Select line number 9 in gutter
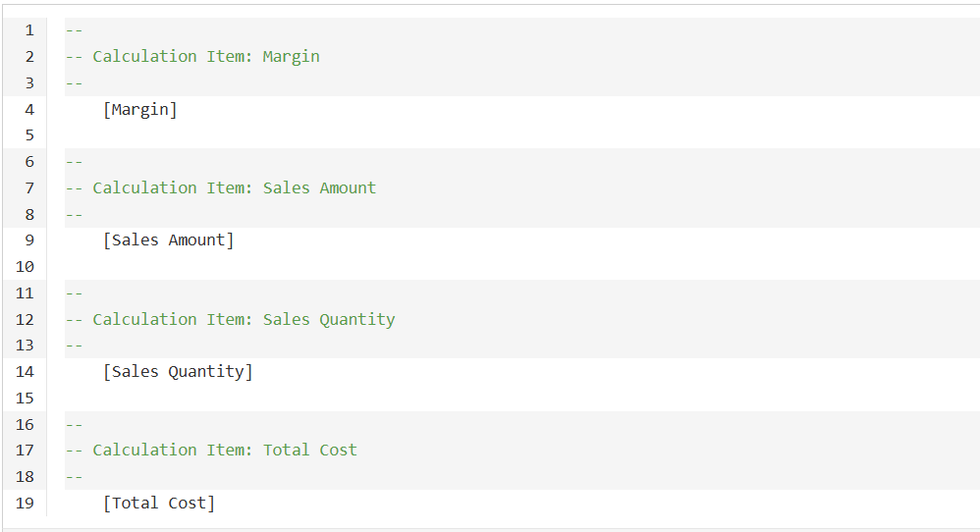980x532 pixels. point(28,240)
